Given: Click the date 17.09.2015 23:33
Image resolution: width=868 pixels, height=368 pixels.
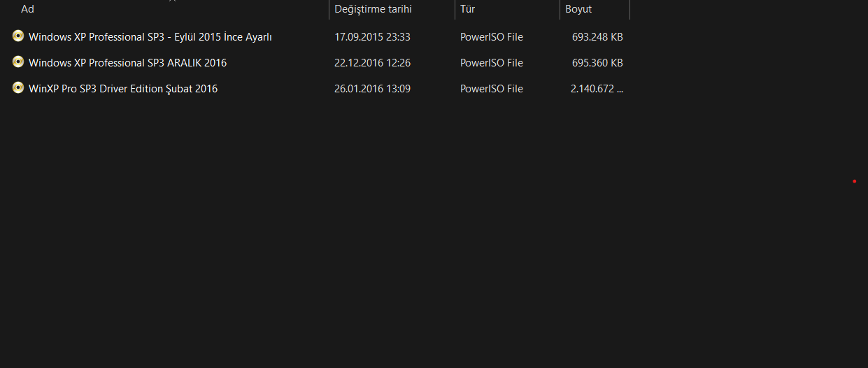Looking at the screenshot, I should point(372,37).
